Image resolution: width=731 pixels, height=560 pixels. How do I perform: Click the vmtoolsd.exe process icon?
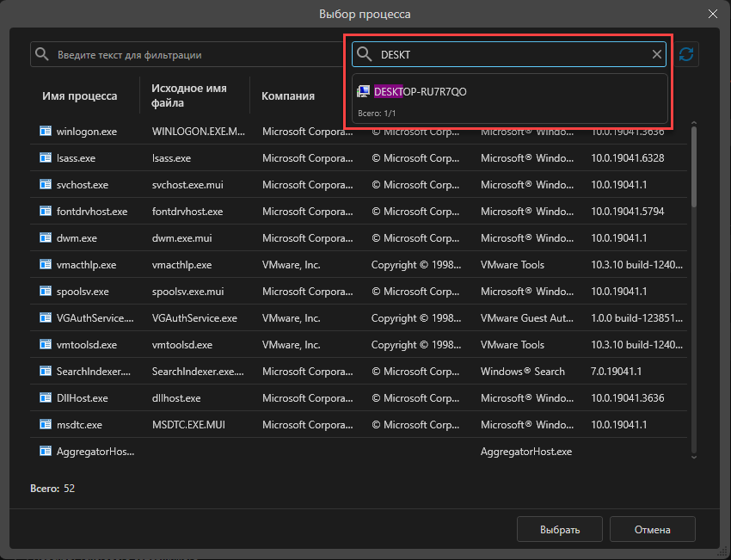(x=46, y=345)
